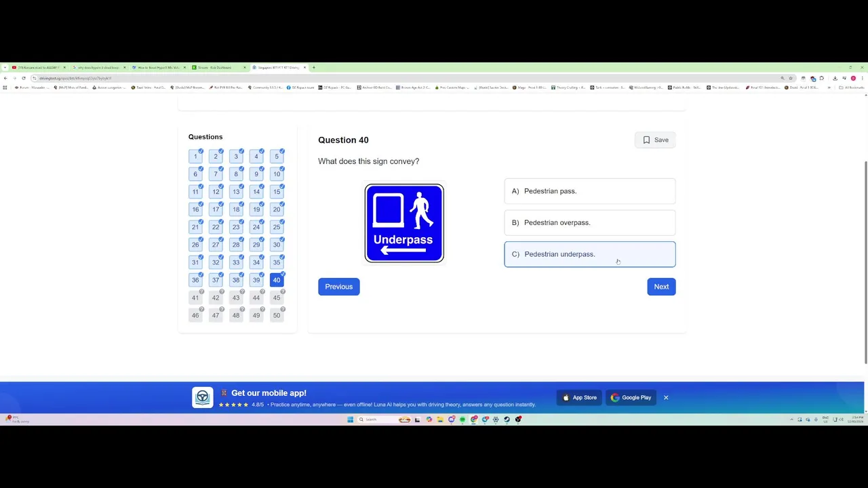Select answer B) Pedestrian overpass

590,222
